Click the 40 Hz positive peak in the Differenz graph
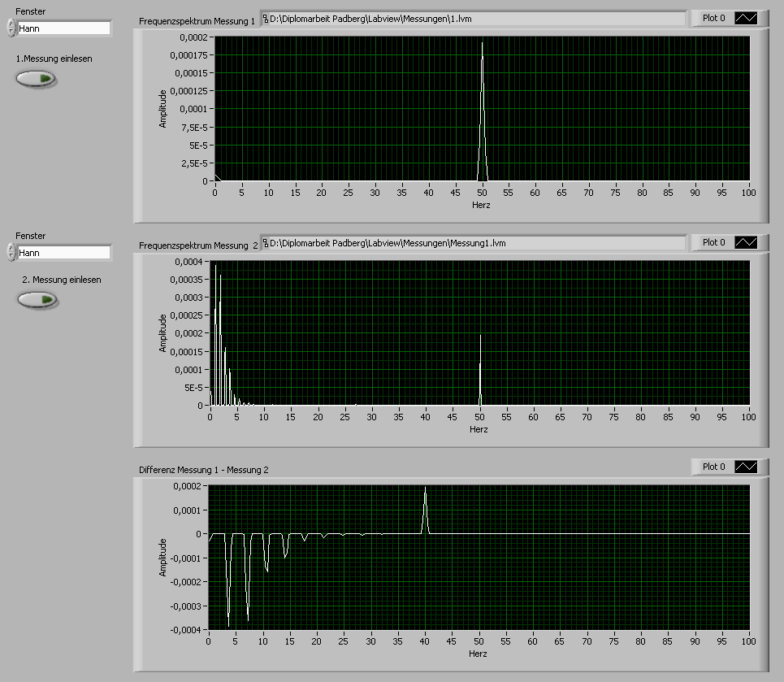 click(425, 508)
